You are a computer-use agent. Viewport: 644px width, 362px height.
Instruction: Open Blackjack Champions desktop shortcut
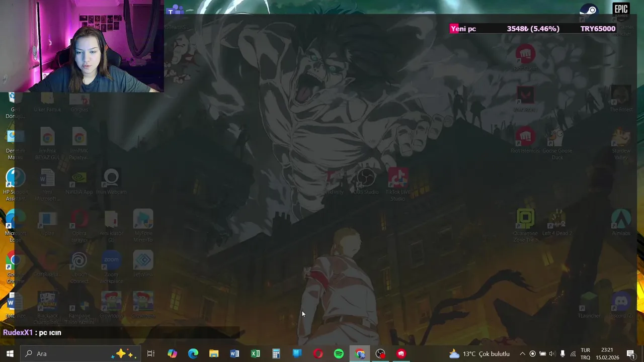click(x=47, y=309)
